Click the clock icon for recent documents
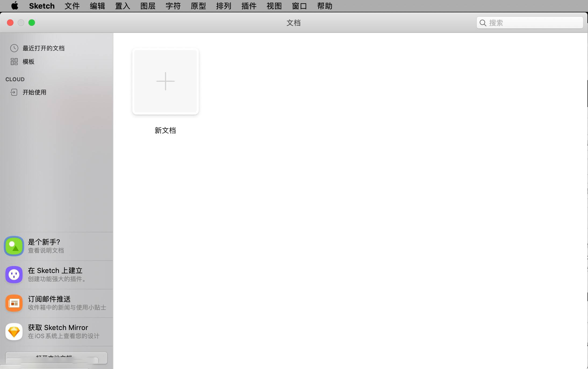The width and height of the screenshot is (588, 369). 14,48
